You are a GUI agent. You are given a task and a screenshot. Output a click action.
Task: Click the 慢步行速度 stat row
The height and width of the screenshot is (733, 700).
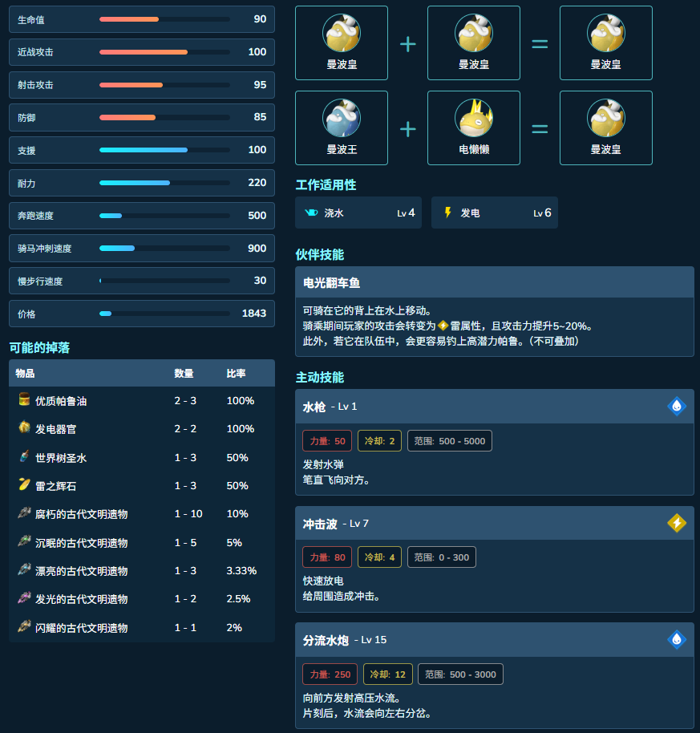coord(142,281)
